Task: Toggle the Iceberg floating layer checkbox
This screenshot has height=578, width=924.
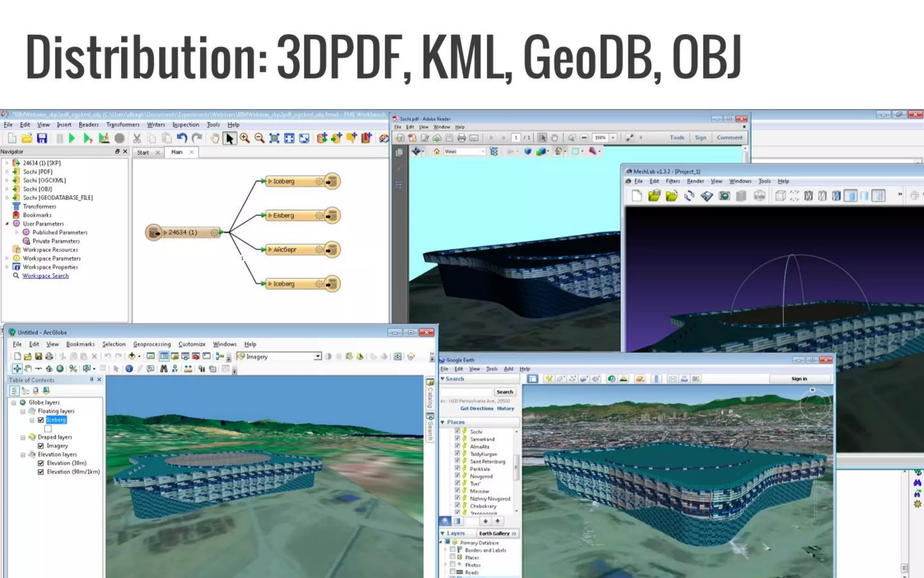Action: click(41, 420)
